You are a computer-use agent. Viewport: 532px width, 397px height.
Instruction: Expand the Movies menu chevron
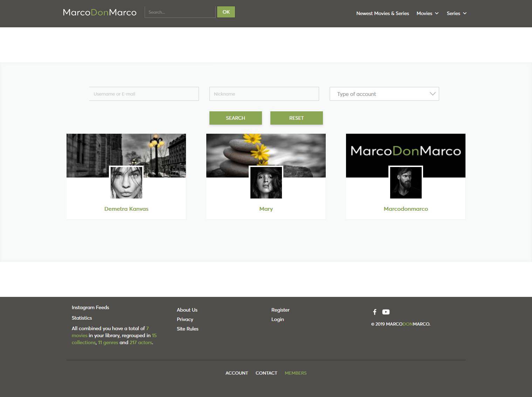click(437, 13)
